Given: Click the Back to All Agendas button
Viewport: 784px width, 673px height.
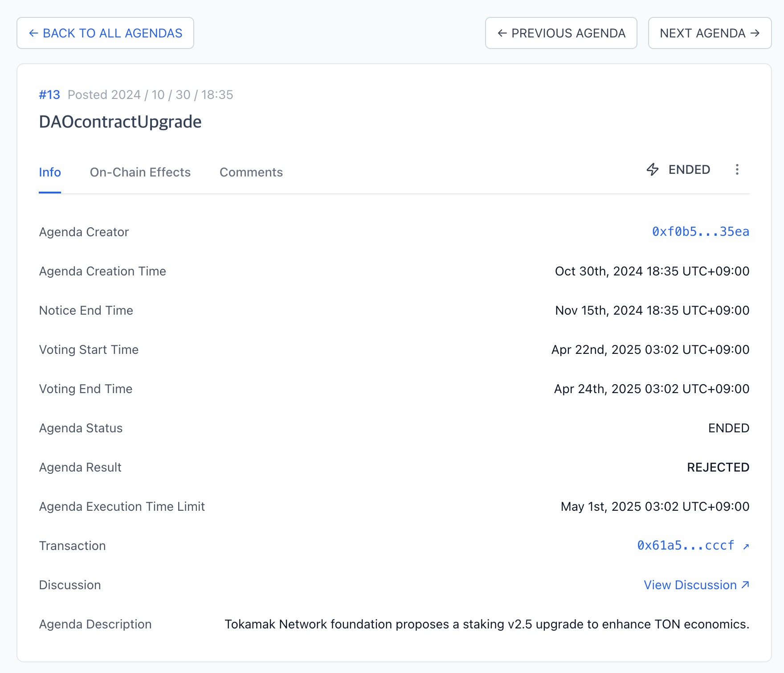Looking at the screenshot, I should [x=105, y=33].
